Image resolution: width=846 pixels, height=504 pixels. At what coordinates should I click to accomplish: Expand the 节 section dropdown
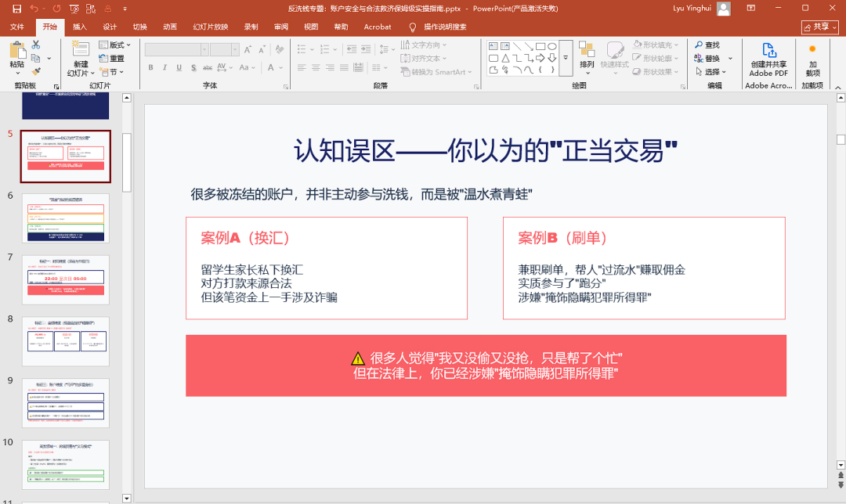click(x=112, y=72)
